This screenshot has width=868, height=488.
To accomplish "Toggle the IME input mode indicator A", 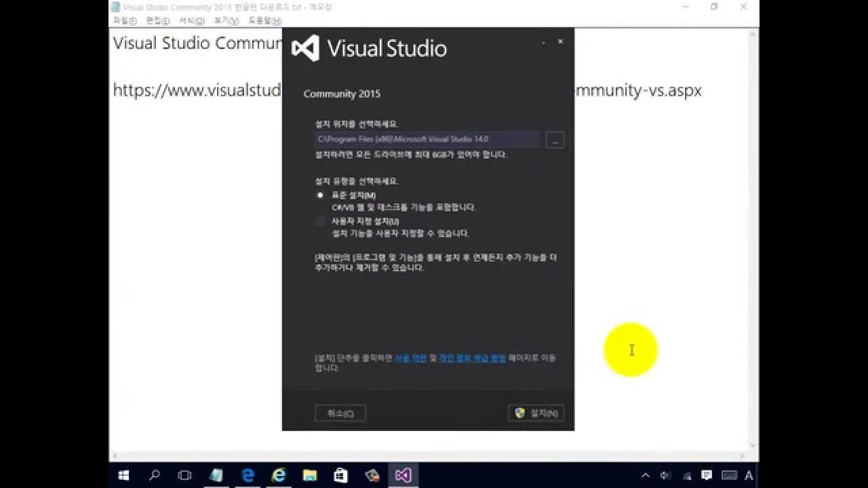I will tap(749, 476).
